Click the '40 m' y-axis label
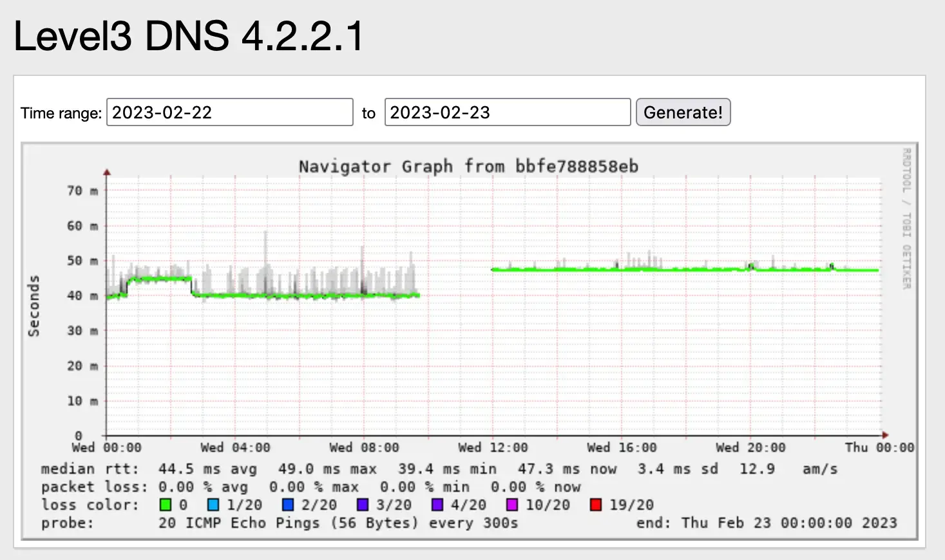Screen dimensions: 945x560 82,295
